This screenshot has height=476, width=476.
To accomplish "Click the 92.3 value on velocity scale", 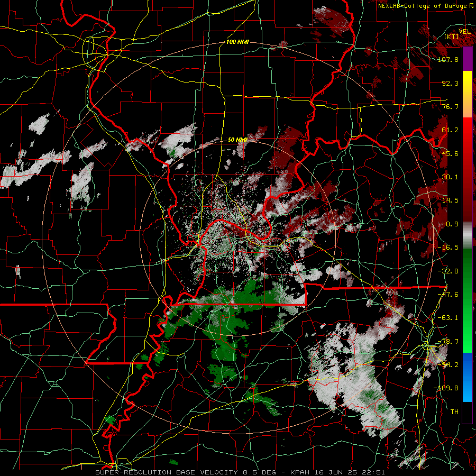I will (x=450, y=83).
